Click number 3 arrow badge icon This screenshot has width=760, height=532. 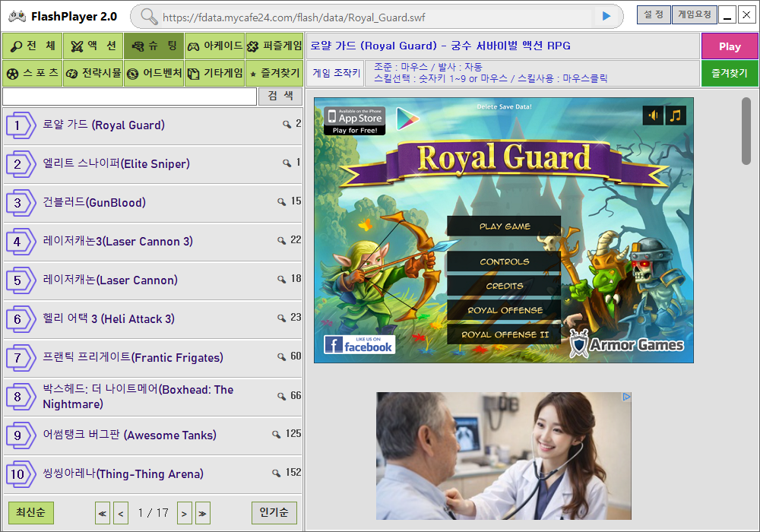(x=21, y=203)
